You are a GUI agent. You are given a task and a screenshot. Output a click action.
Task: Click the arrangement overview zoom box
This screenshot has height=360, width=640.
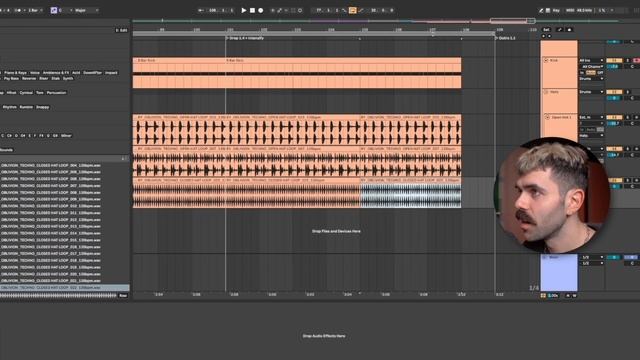(513, 20)
